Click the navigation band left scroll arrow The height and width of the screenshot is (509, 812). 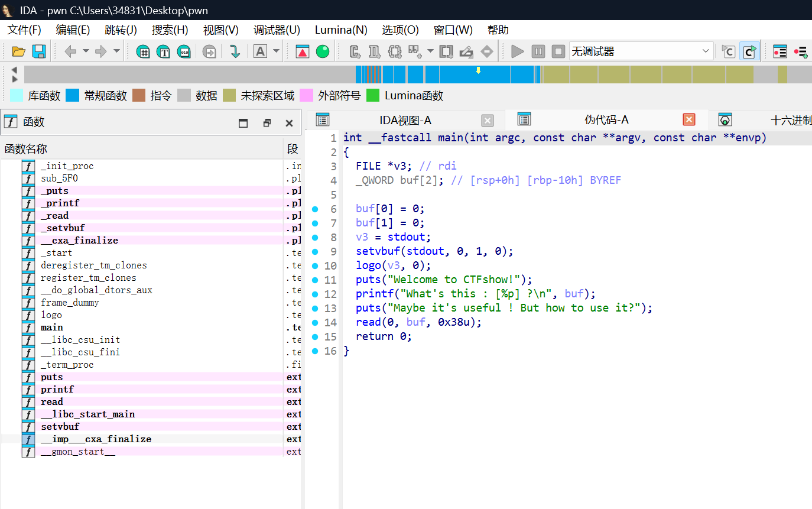coord(15,70)
